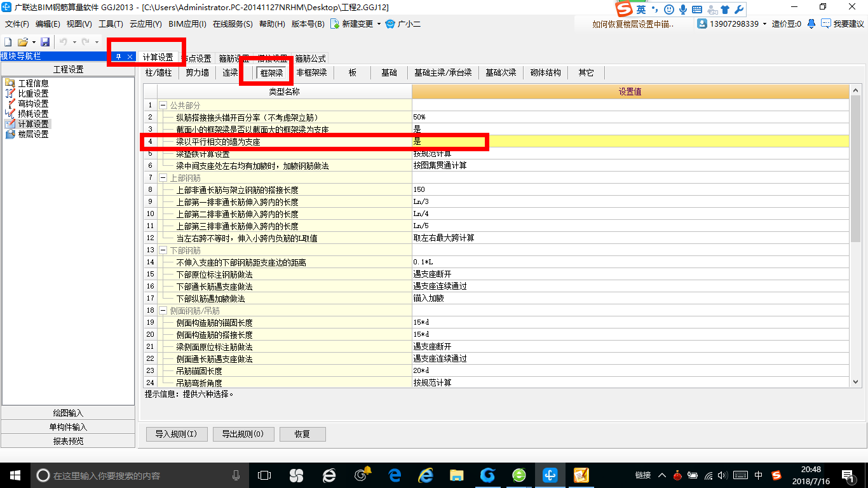
Task: Open the Undo history dropdown arrow
Action: pyautogui.click(x=74, y=42)
